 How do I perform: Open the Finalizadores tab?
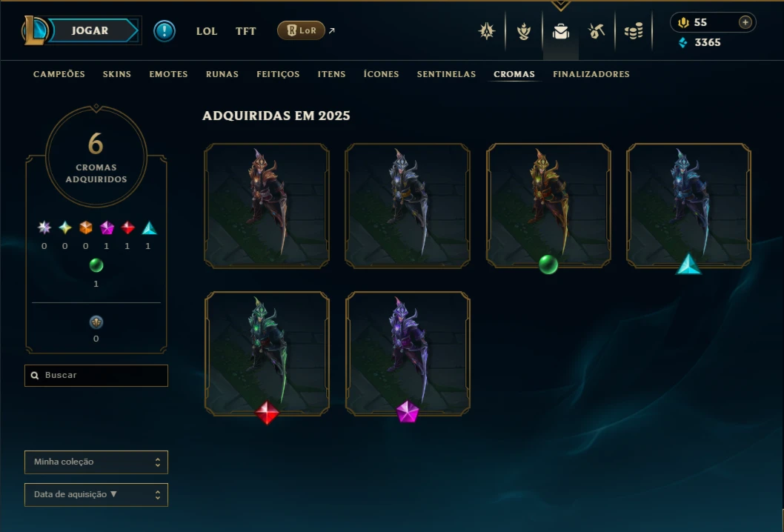pyautogui.click(x=591, y=74)
